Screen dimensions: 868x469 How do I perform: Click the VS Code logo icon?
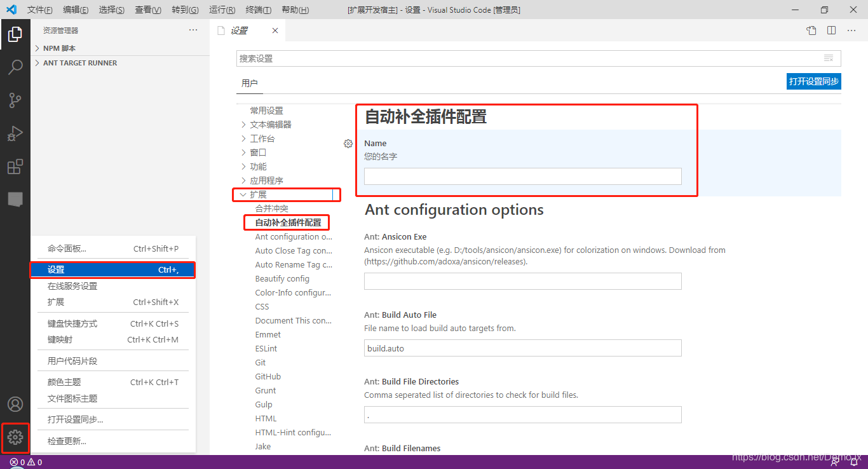[x=11, y=10]
